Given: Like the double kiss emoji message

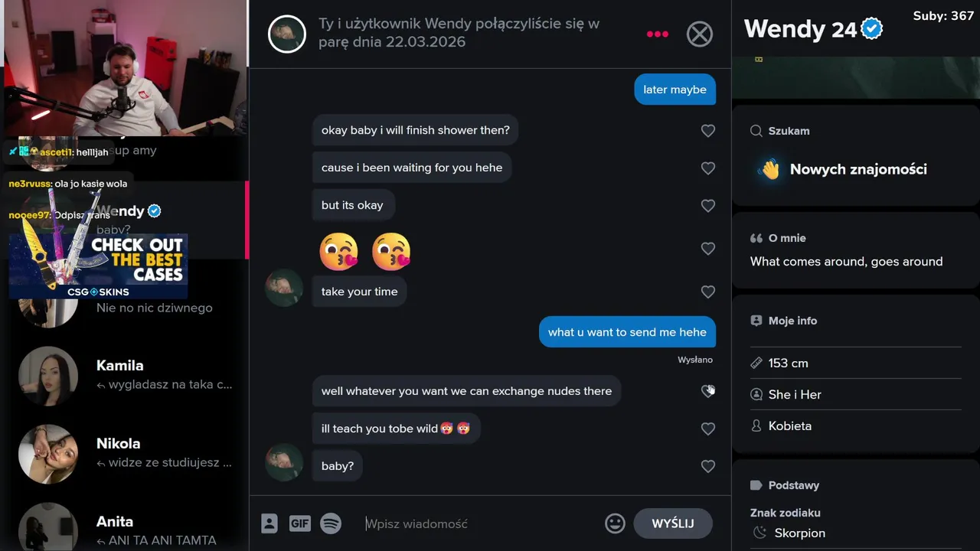Looking at the screenshot, I should [708, 249].
